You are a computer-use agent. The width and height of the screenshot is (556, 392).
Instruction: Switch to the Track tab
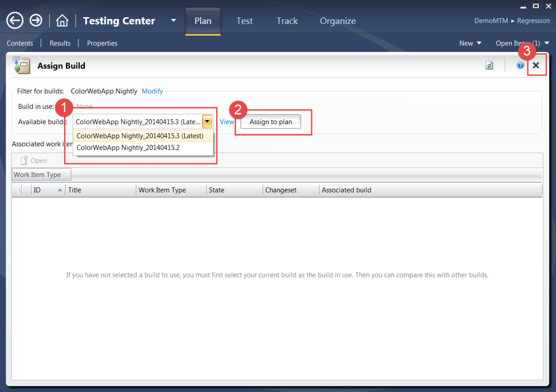[x=287, y=21]
